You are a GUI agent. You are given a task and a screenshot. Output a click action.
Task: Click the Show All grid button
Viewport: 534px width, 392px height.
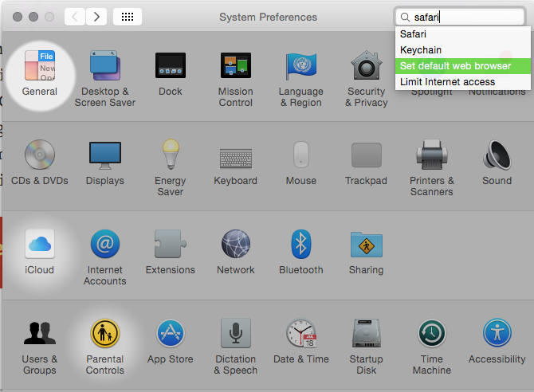[x=128, y=17]
